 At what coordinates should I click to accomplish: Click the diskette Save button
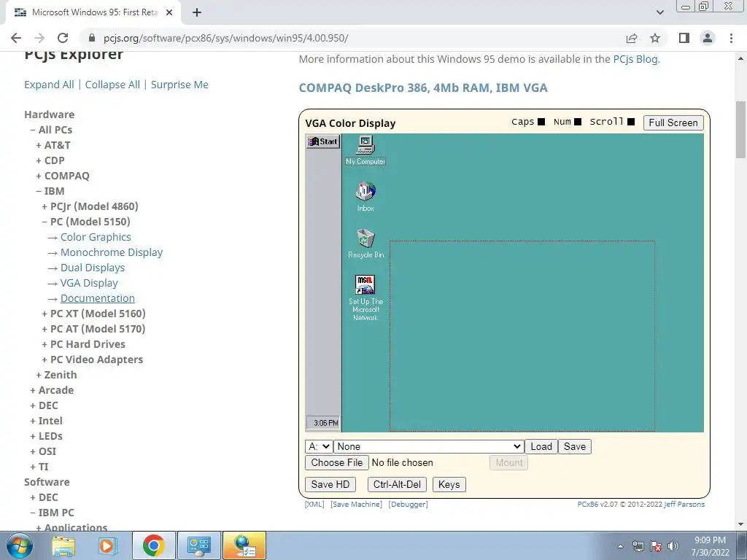click(575, 447)
